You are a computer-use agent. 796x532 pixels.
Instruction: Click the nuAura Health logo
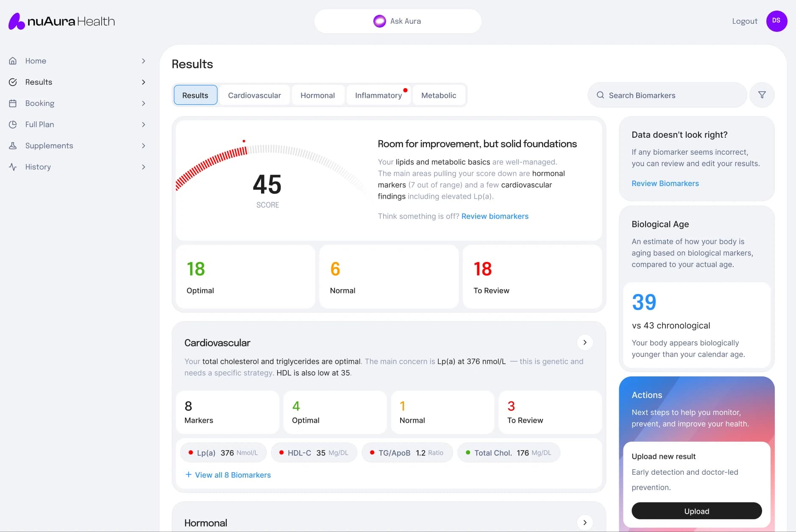(62, 21)
